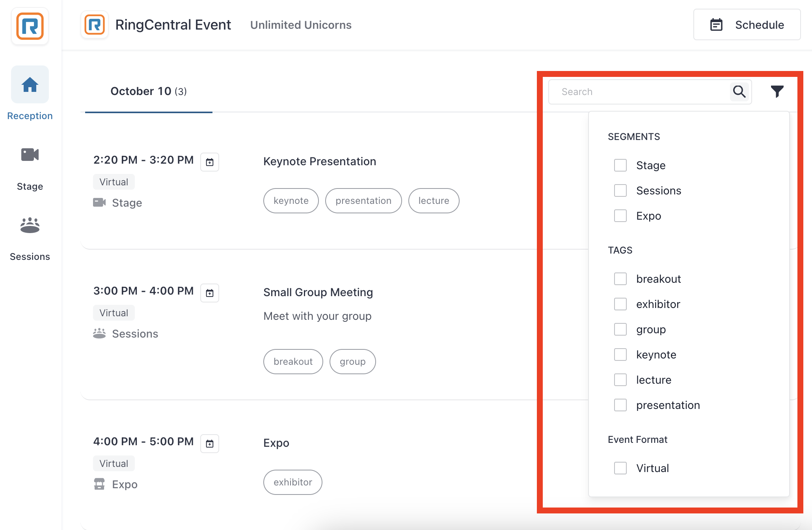
Task: Click the RingCentral Event header logo
Action: pyautogui.click(x=95, y=25)
